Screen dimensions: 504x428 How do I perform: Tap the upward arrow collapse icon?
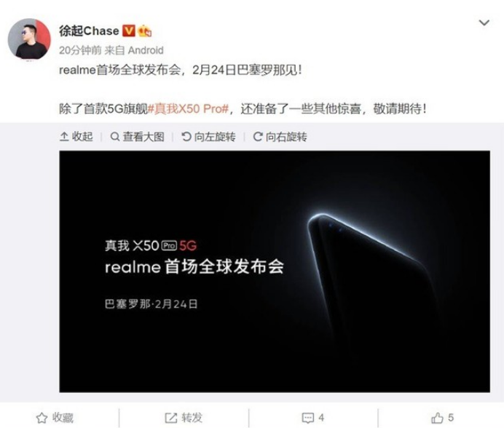pyautogui.click(x=64, y=137)
